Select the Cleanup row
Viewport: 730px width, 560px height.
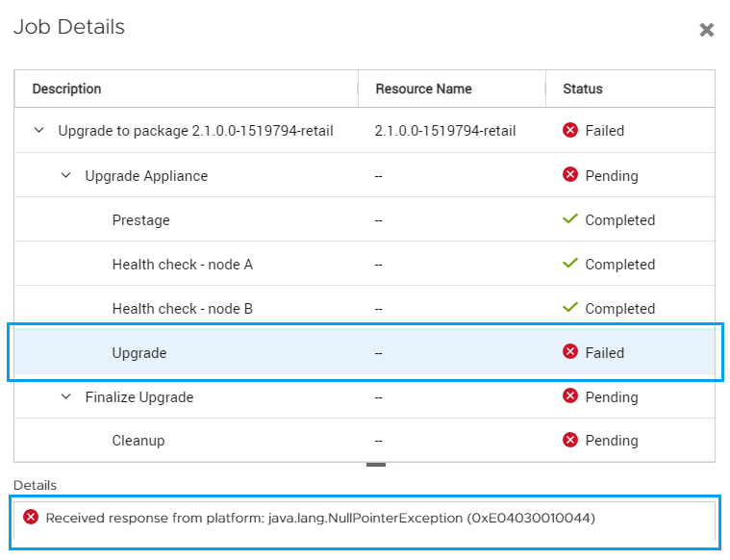pos(138,441)
